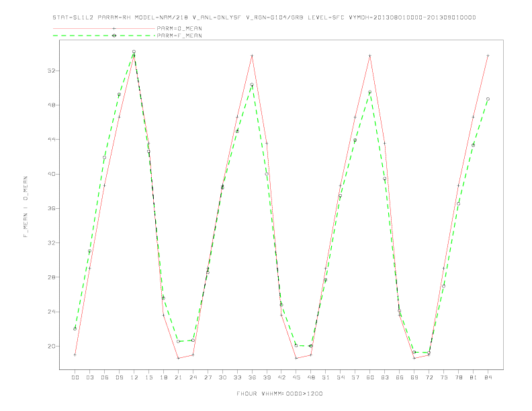Viewport: 532px width, 411px height.
Task: Click red O_MEAN peak marker at hour 36
Action: 252,56
